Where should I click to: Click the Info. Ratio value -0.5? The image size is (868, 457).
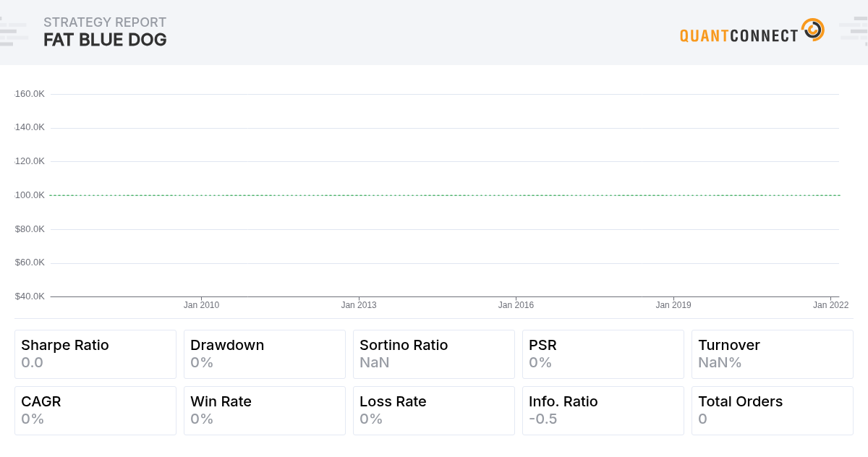(543, 419)
